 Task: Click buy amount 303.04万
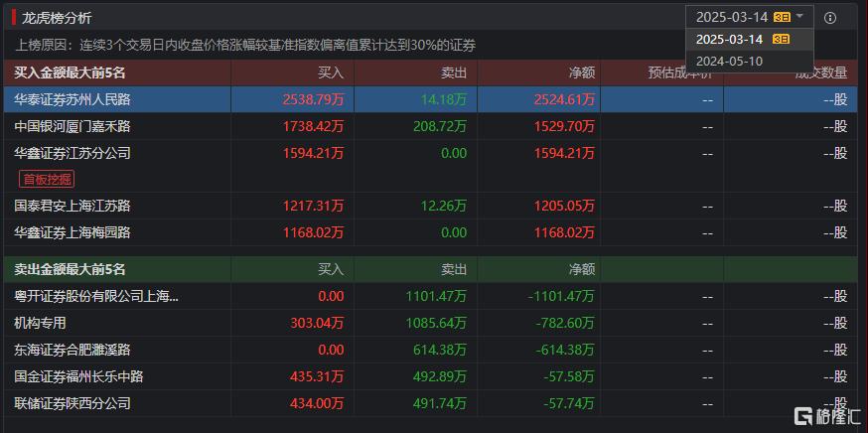pyautogui.click(x=317, y=323)
